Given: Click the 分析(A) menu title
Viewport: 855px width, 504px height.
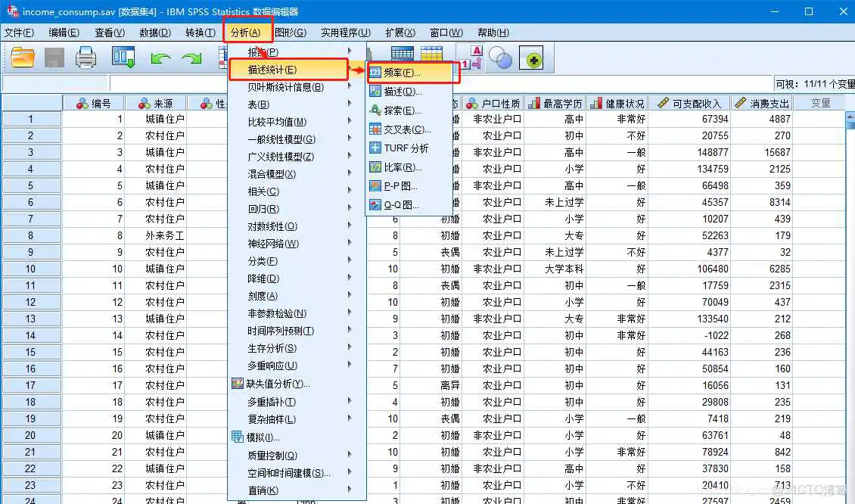Looking at the screenshot, I should (245, 33).
